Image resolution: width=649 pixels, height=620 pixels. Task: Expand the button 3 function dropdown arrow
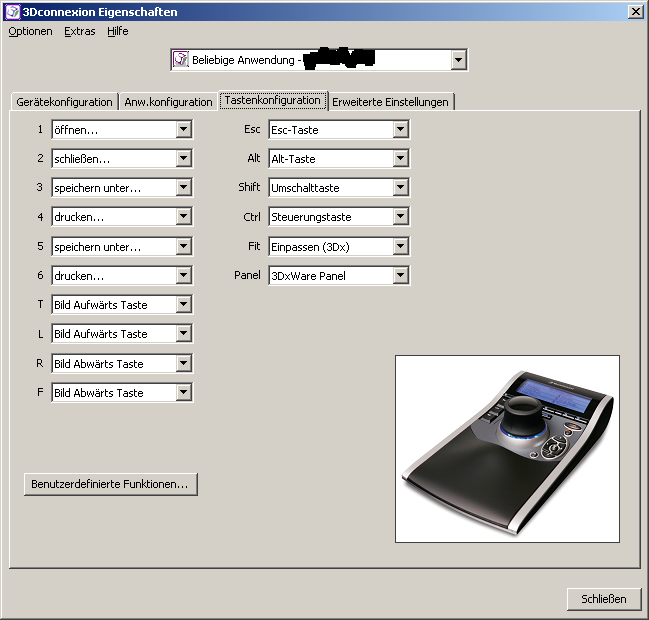183,187
